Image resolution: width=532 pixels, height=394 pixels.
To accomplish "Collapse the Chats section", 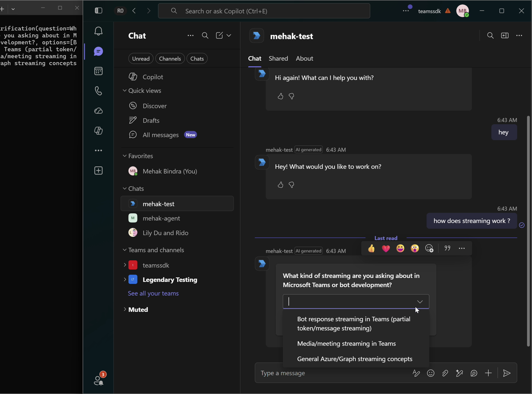I will [125, 188].
